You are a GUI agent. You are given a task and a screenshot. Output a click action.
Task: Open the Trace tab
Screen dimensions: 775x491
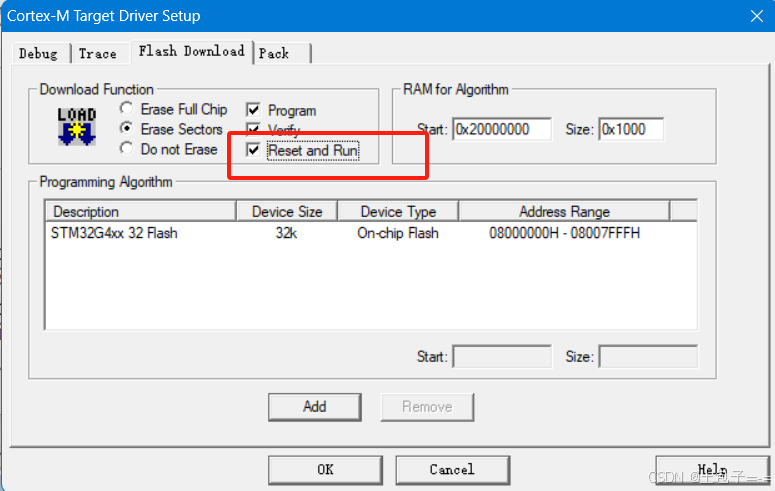click(x=97, y=53)
